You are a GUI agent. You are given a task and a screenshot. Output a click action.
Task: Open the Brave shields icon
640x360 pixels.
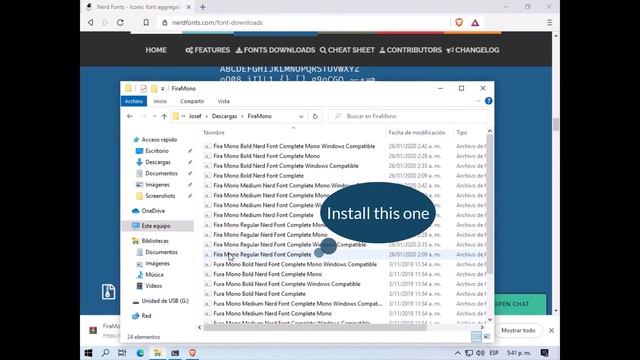point(459,22)
